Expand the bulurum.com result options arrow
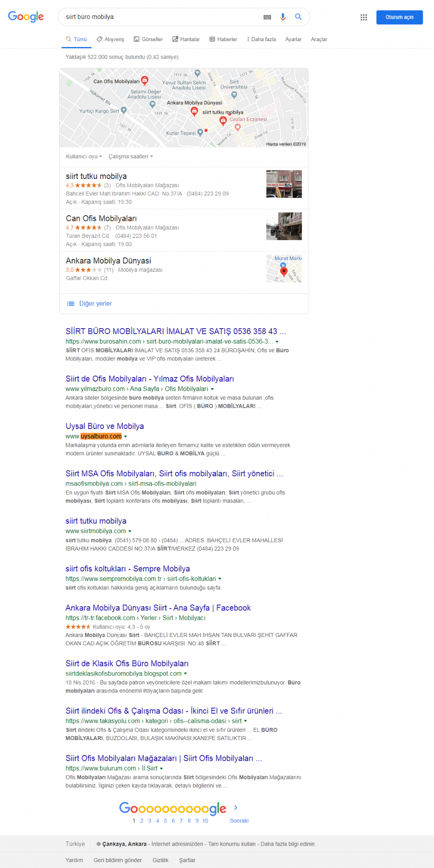The height and width of the screenshot is (868, 434). click(x=162, y=769)
